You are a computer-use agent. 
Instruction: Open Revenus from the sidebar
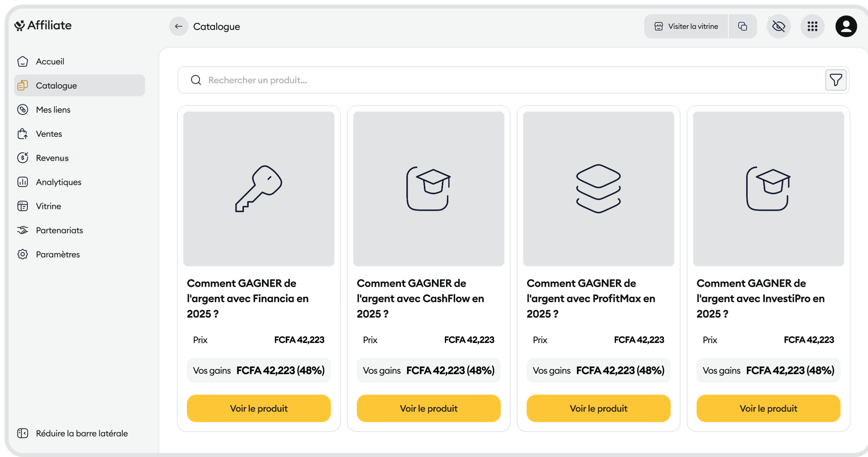[x=52, y=158]
